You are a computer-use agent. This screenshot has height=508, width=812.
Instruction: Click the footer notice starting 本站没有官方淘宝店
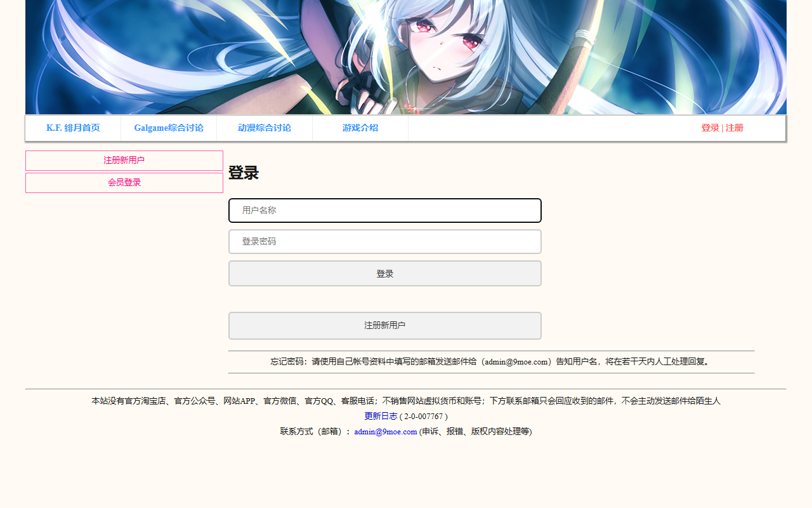click(x=406, y=401)
